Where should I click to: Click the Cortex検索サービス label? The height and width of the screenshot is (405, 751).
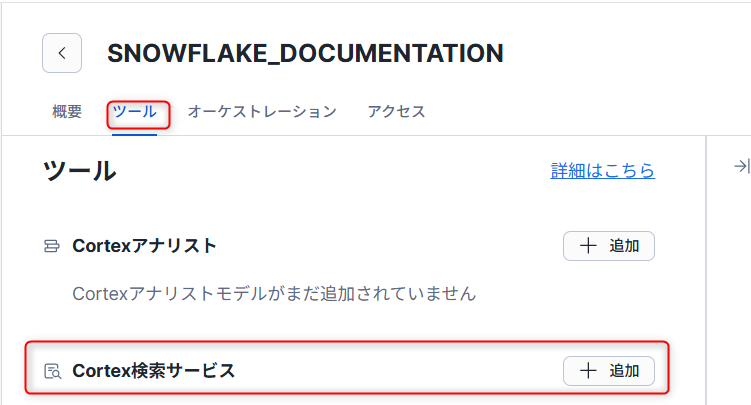click(x=154, y=371)
